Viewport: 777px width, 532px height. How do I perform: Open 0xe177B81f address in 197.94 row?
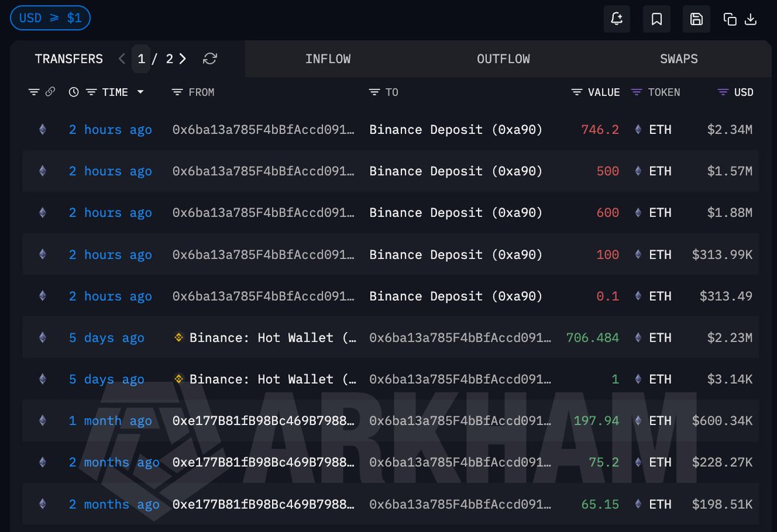(x=264, y=421)
